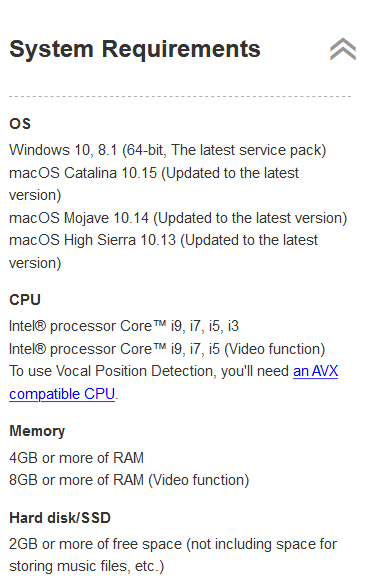Collapse the System Requirements section using the double chevron
Viewport: 365px width, 587px height.
tap(343, 49)
